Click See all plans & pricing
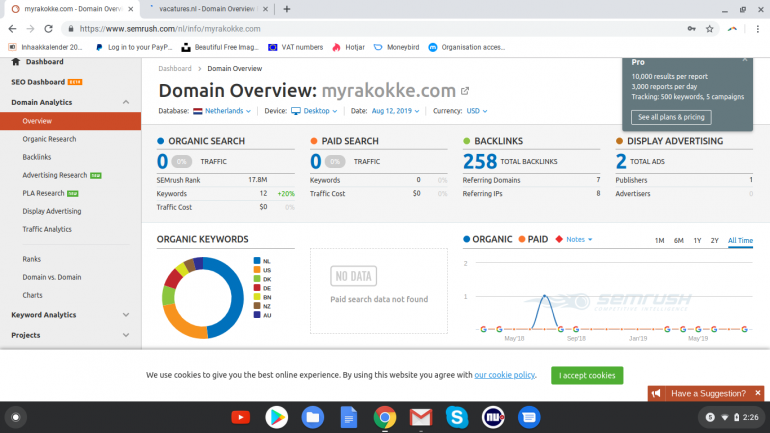 (x=671, y=117)
